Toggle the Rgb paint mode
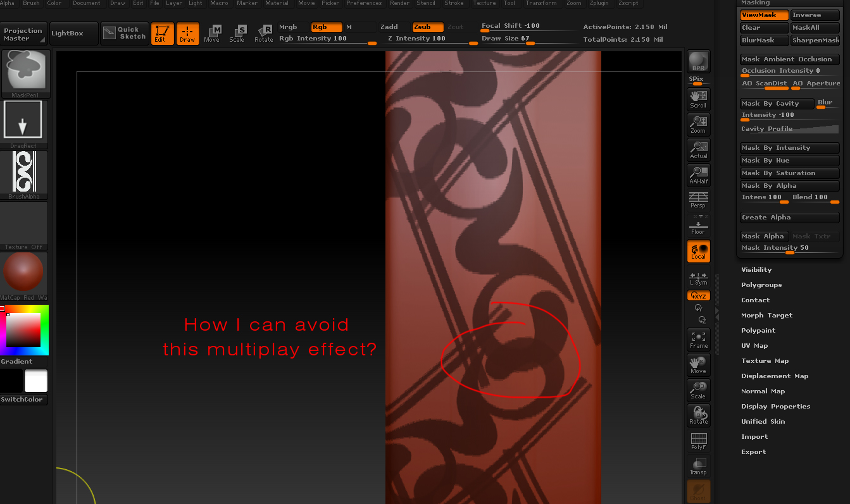 327,27
